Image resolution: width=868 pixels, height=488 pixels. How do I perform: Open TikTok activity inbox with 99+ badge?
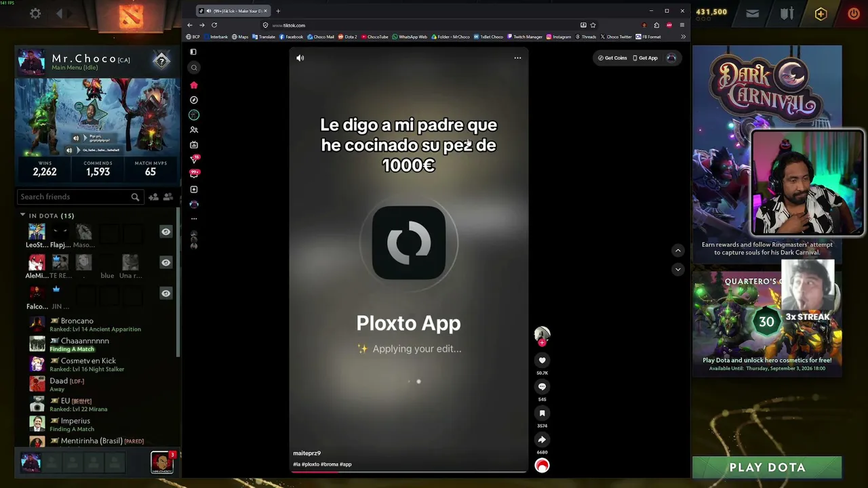click(194, 174)
